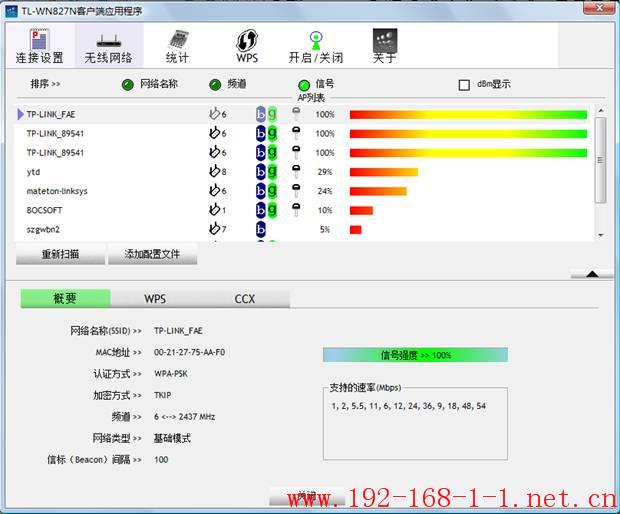Click the supported rates list text

[x=408, y=406]
